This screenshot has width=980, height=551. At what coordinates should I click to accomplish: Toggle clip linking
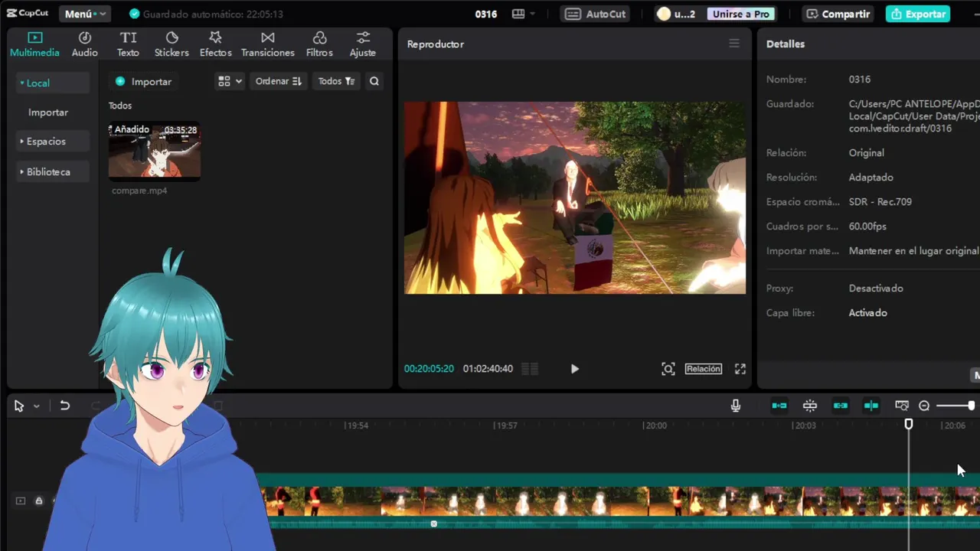point(841,406)
